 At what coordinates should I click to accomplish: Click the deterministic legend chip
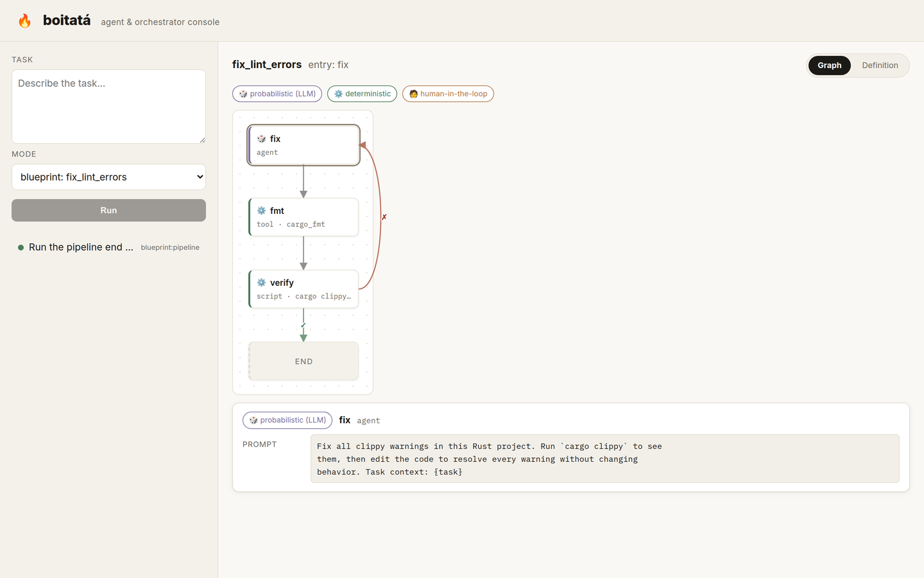point(362,94)
